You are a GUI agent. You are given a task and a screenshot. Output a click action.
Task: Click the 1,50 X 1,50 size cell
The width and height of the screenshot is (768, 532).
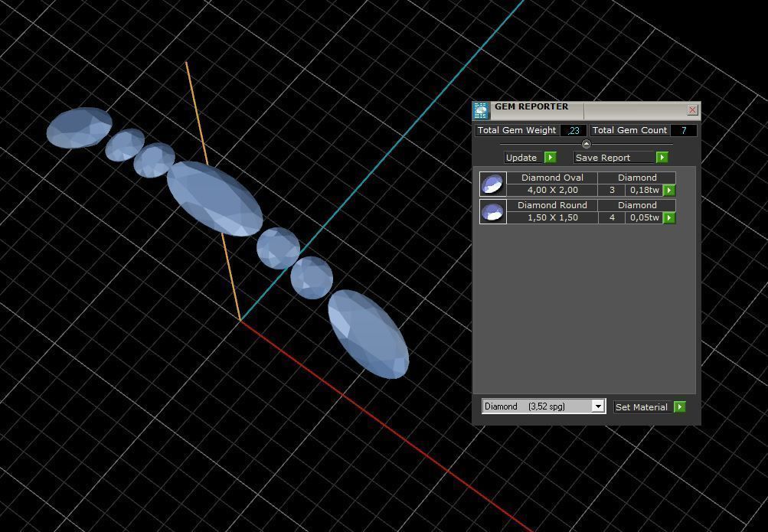click(x=552, y=217)
